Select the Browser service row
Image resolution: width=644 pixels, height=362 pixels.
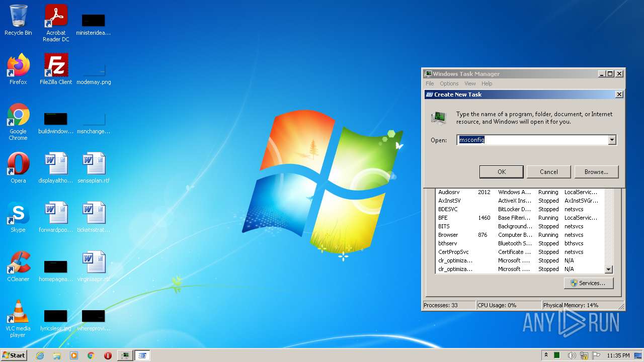pyautogui.click(x=520, y=235)
